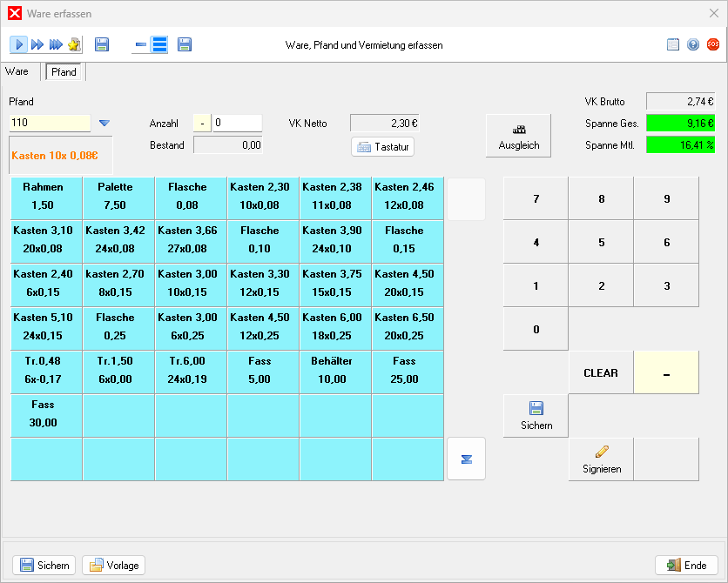728x583 pixels.
Task: Click Signieren with the pencil icon
Action: click(x=601, y=459)
